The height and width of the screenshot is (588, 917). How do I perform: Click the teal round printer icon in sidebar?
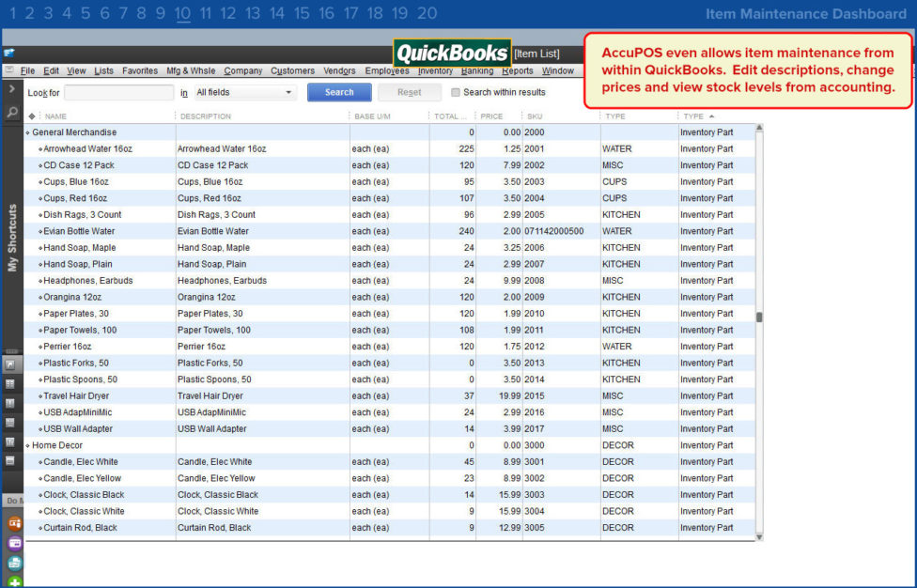15,563
